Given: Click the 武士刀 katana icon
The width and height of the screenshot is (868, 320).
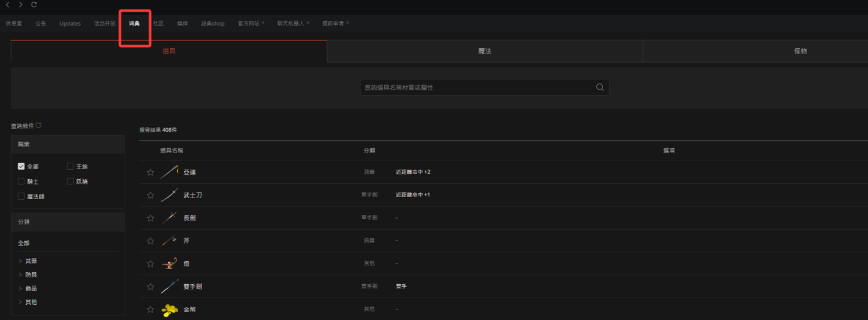Looking at the screenshot, I should point(169,195).
